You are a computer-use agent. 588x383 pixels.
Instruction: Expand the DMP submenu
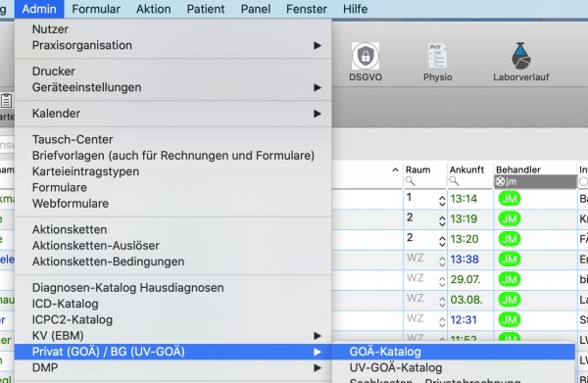coord(172,367)
